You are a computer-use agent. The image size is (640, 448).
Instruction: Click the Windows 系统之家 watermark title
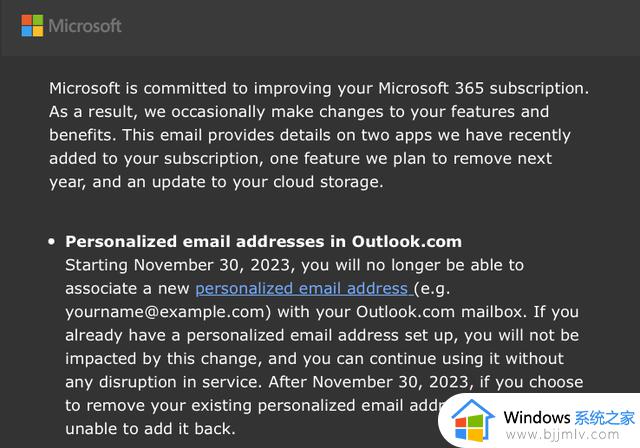(x=569, y=417)
